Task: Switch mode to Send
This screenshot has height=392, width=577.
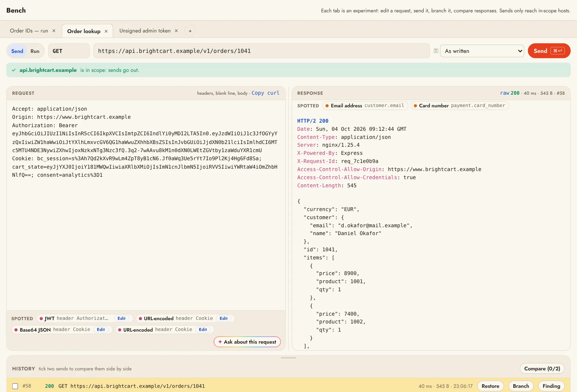Action: pos(17,51)
